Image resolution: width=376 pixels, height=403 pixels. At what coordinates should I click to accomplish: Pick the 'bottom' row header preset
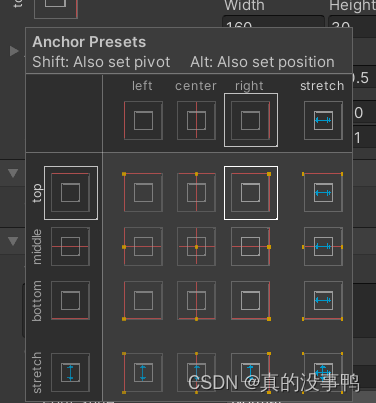70,300
